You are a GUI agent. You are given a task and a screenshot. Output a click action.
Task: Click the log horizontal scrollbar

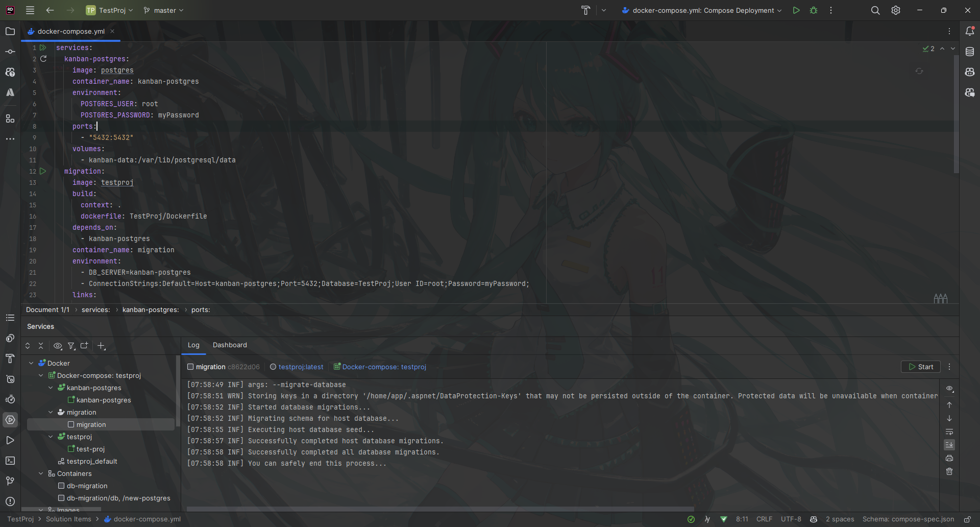(x=440, y=509)
